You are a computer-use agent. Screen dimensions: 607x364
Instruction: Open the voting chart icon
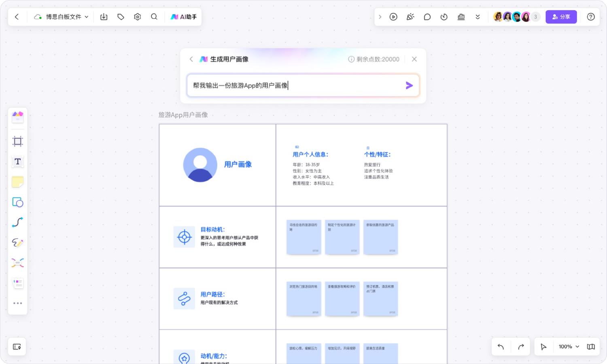click(x=461, y=17)
